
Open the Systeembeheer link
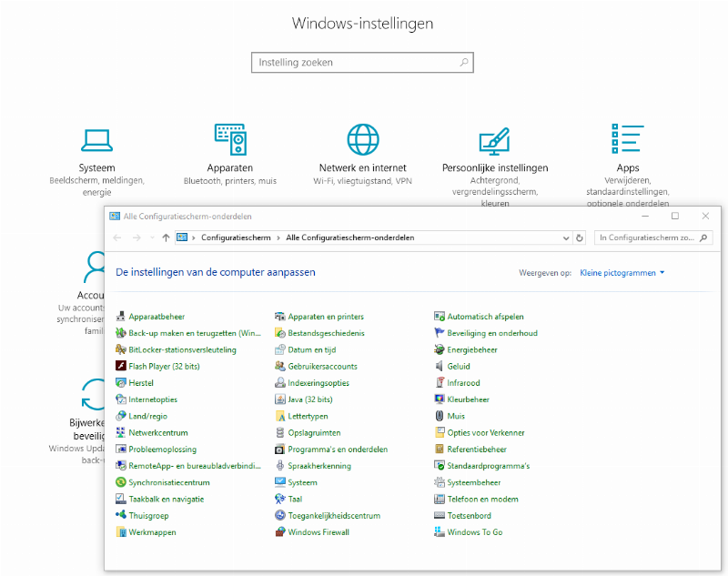click(x=473, y=482)
